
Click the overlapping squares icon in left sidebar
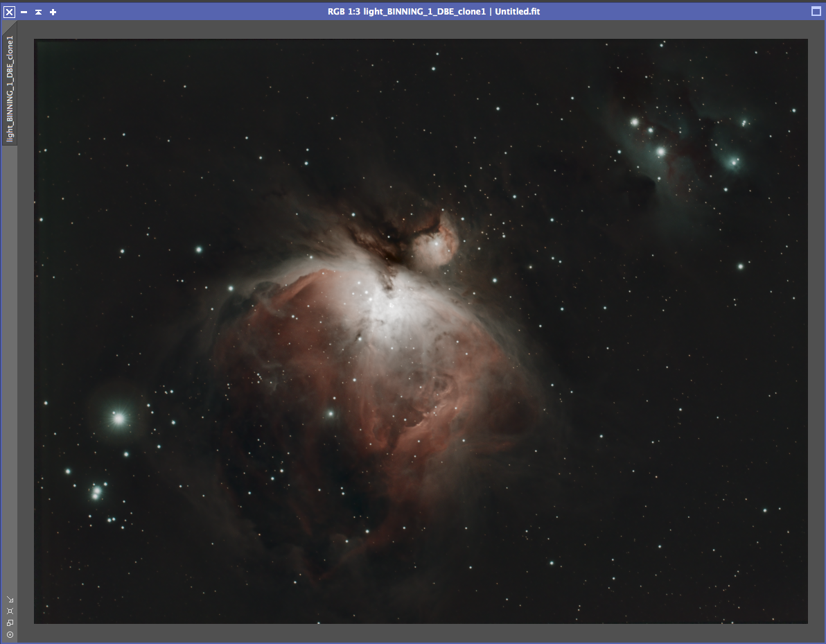click(10, 623)
